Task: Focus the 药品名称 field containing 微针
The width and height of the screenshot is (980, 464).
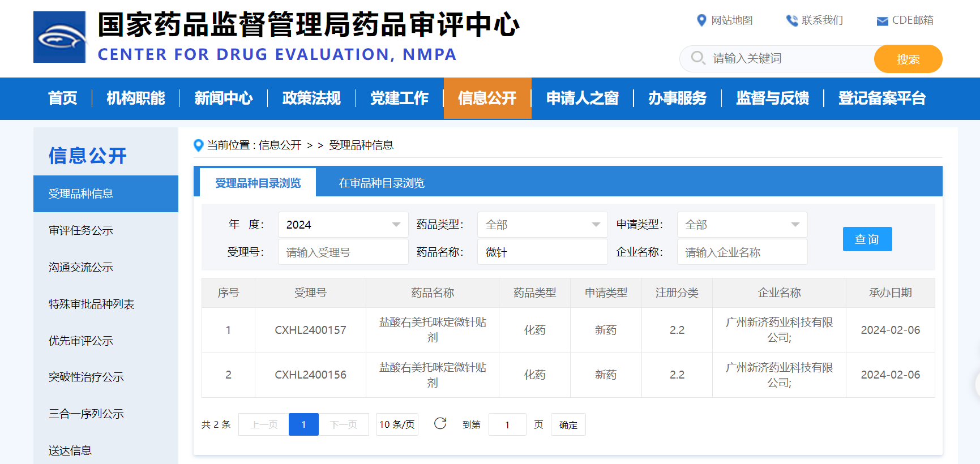Action: 542,252
